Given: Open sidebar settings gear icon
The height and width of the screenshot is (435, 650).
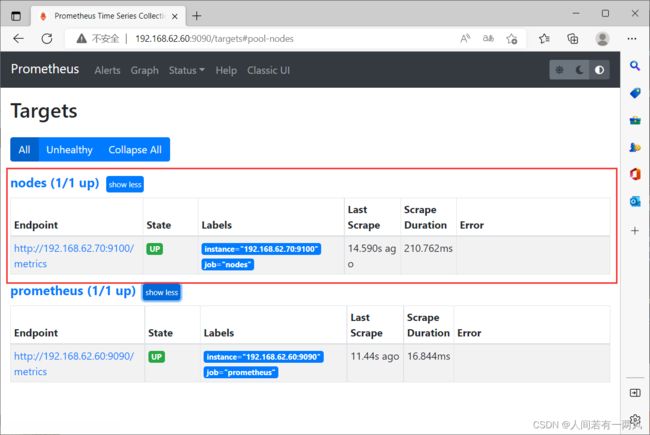Looking at the screenshot, I should coord(635,420).
